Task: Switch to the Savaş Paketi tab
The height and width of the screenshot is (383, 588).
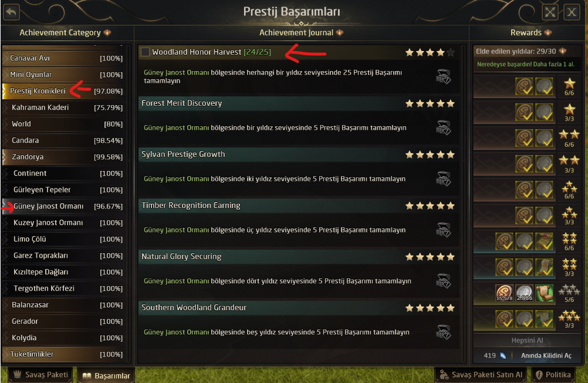Action: pos(40,375)
